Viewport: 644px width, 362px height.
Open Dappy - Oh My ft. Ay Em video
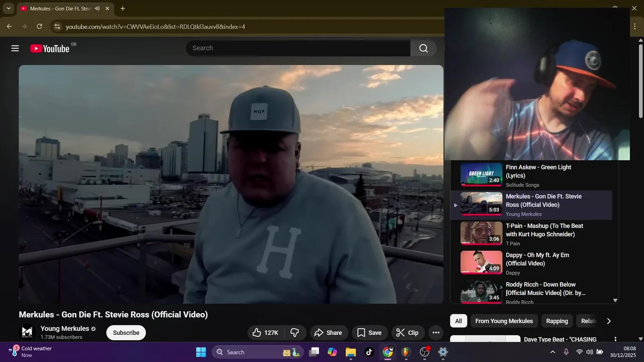[x=531, y=263]
